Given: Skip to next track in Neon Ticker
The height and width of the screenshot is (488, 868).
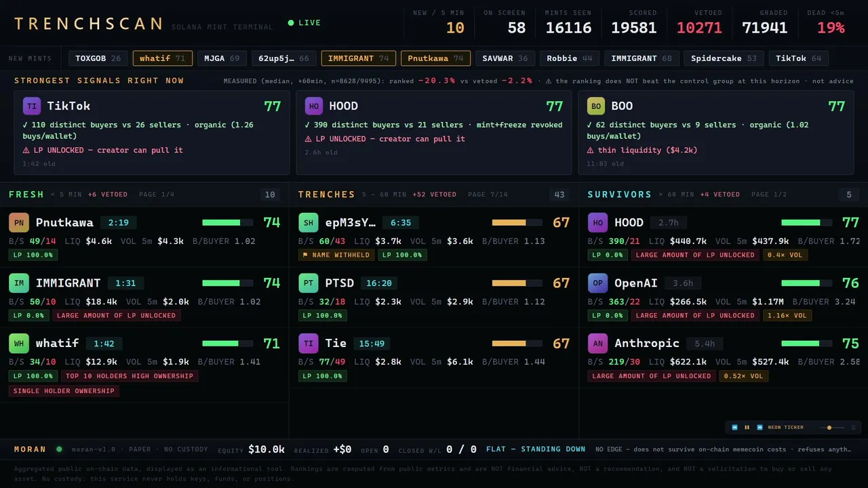Looking at the screenshot, I should click(760, 428).
